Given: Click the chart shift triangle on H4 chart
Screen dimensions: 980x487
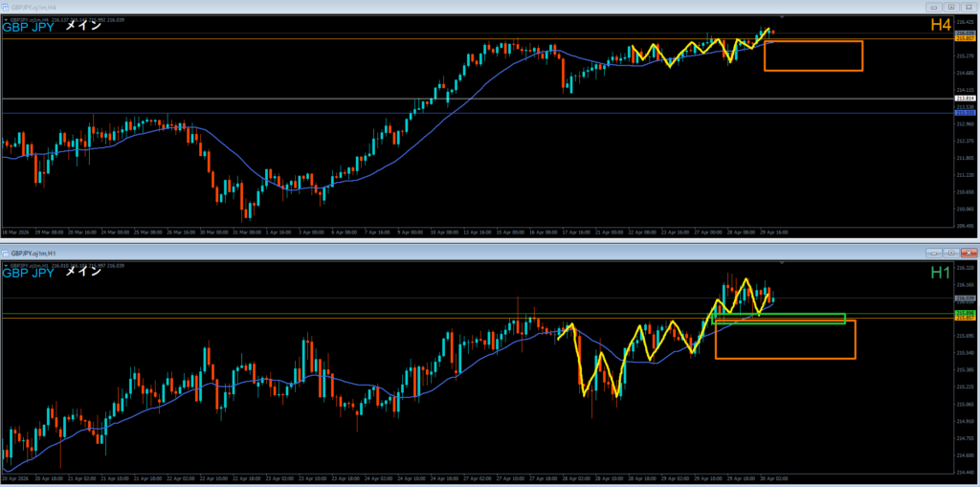Looking at the screenshot, I should [783, 17].
